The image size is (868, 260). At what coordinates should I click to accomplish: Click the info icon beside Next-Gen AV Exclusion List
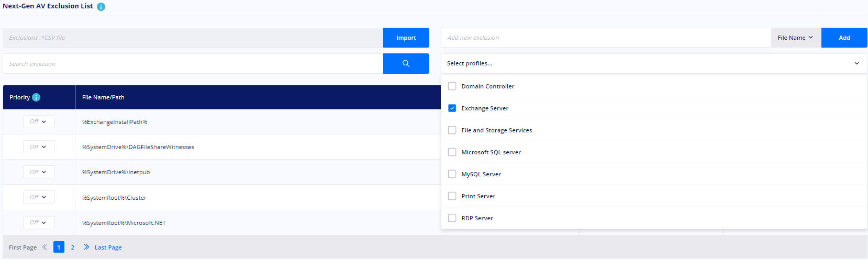[101, 7]
